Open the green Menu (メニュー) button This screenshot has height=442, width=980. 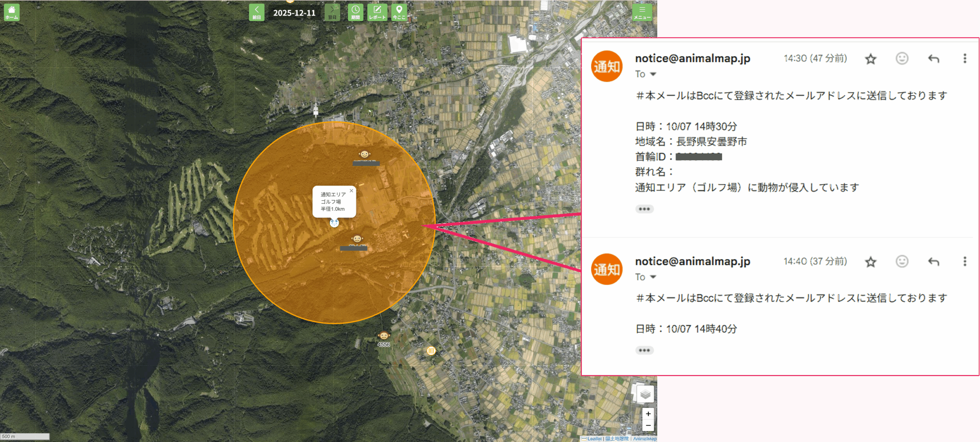tap(642, 12)
